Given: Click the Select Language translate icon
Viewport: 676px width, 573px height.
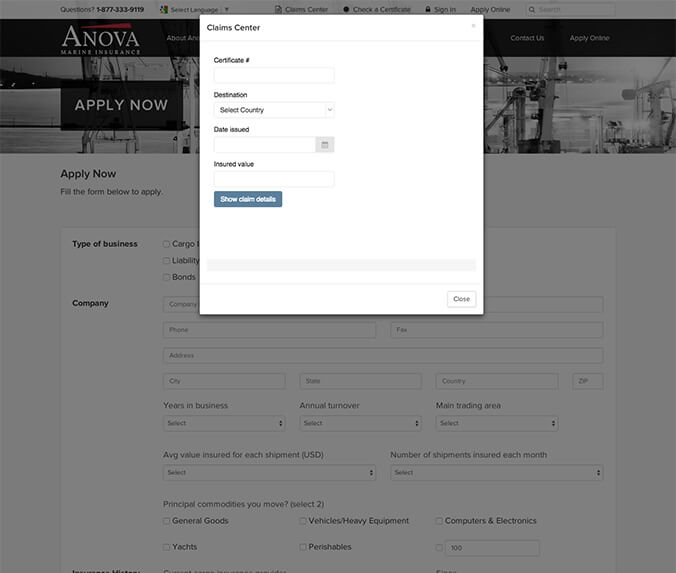Looking at the screenshot, I should pos(165,9).
